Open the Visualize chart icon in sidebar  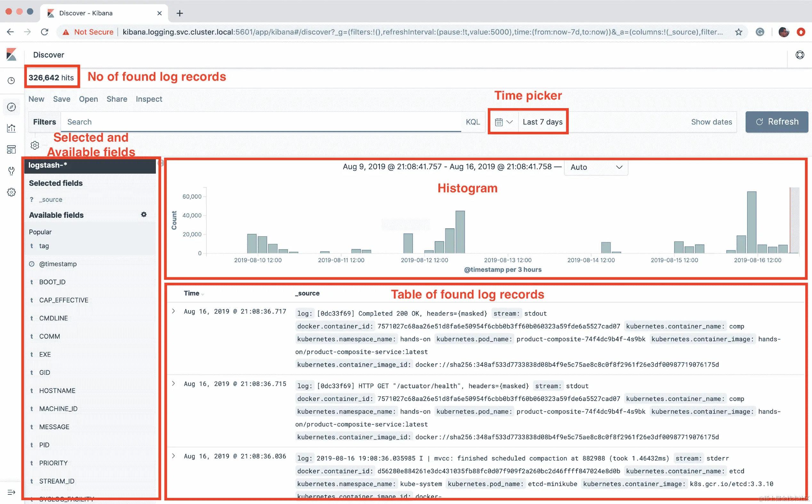point(11,128)
